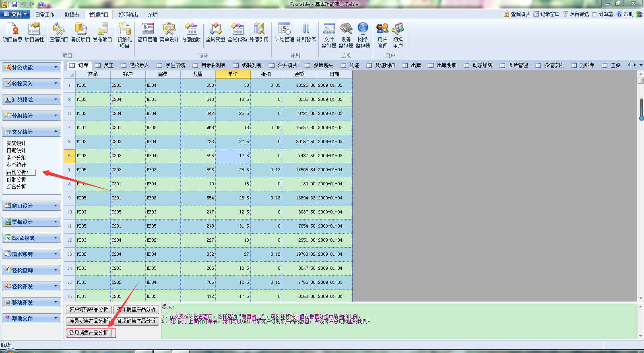Switch to the 杂项 ribbon tab
Screen dimensions: 644x353
153,14
